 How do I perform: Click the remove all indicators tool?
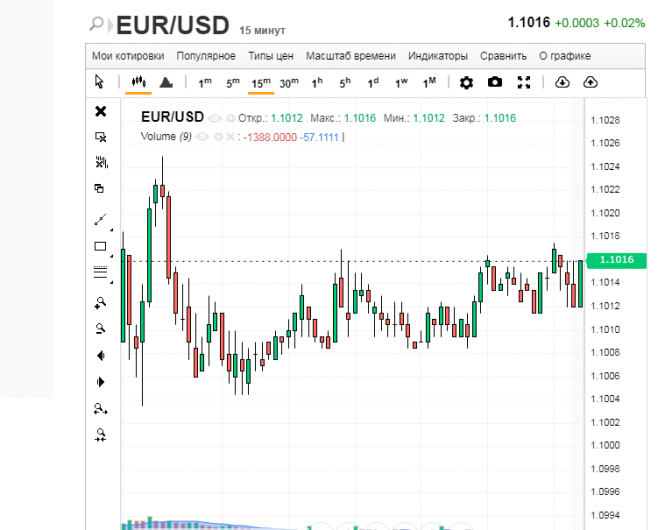click(x=101, y=162)
